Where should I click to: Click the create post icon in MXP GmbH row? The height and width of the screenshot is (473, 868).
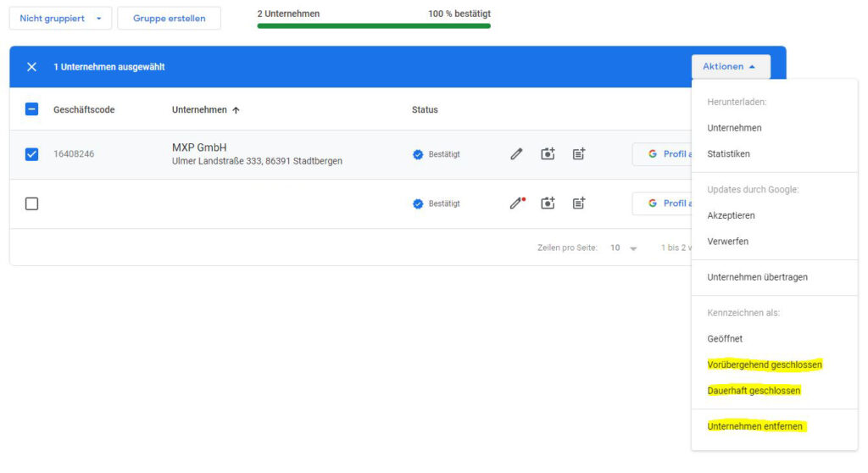point(578,154)
